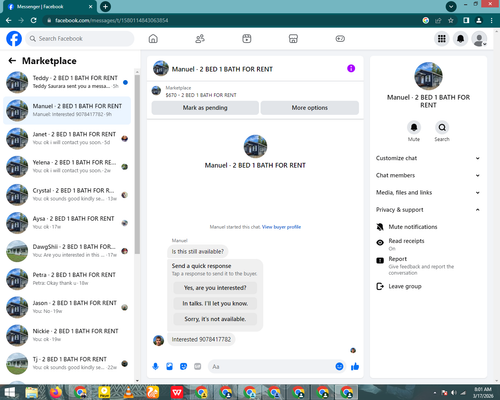Open the Friends icon in top navigation
The height and width of the screenshot is (400, 500).
click(x=200, y=39)
